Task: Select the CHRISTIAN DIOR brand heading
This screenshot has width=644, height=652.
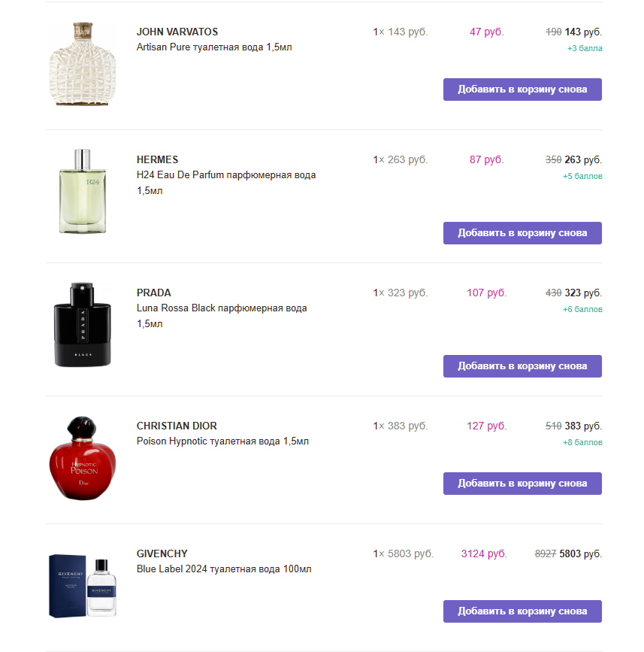Action: [177, 426]
